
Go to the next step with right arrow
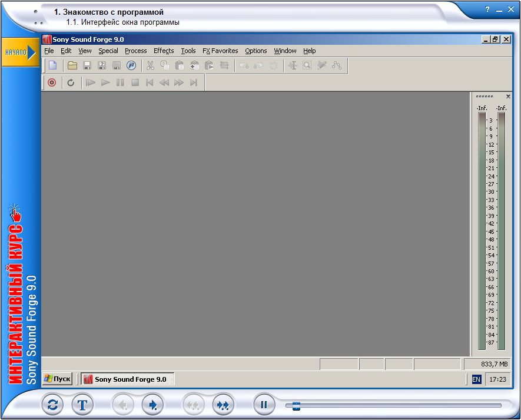[152, 405]
